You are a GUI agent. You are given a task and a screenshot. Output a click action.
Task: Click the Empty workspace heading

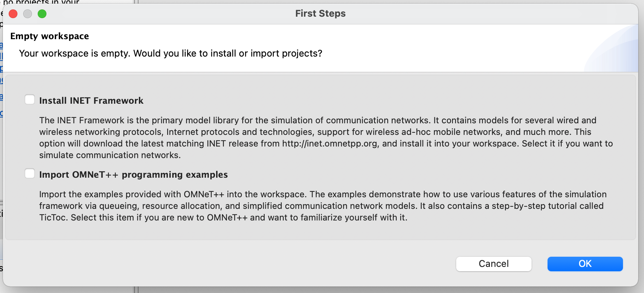click(x=50, y=36)
